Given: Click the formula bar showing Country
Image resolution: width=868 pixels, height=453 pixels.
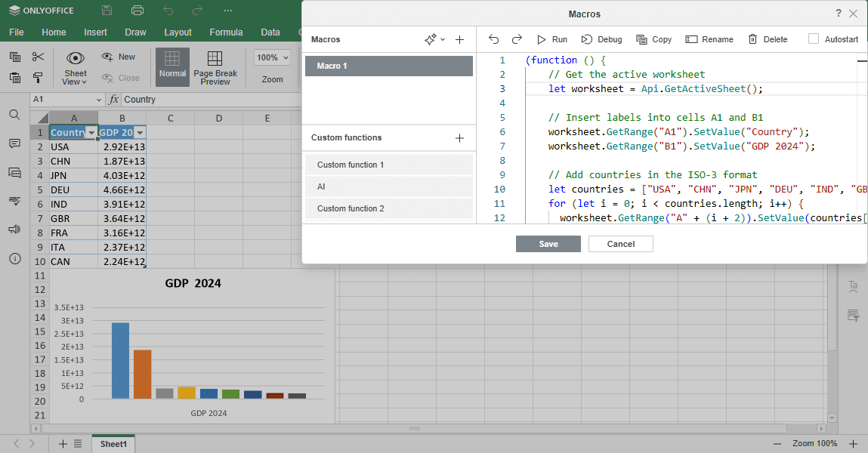Looking at the screenshot, I should [x=212, y=100].
